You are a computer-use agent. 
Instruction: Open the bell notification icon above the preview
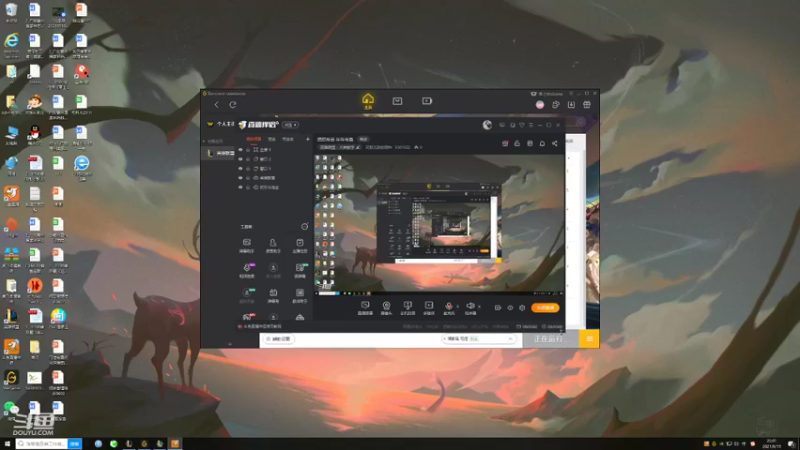(x=542, y=143)
